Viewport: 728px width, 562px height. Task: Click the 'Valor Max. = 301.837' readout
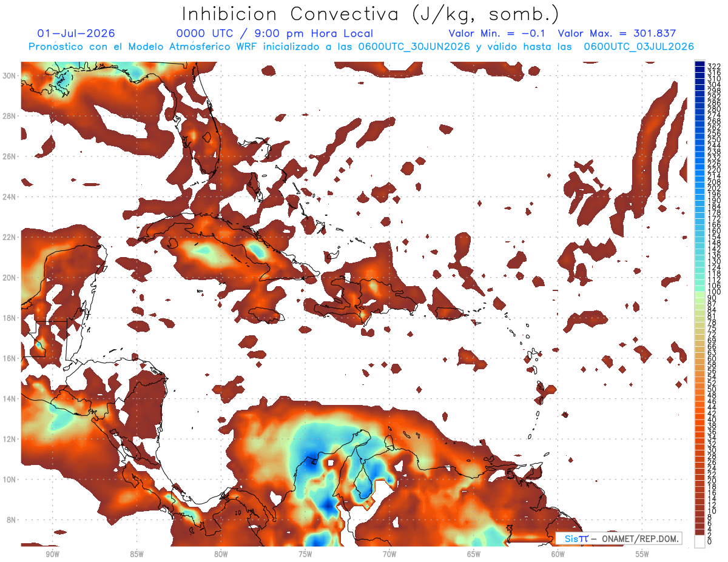(617, 34)
